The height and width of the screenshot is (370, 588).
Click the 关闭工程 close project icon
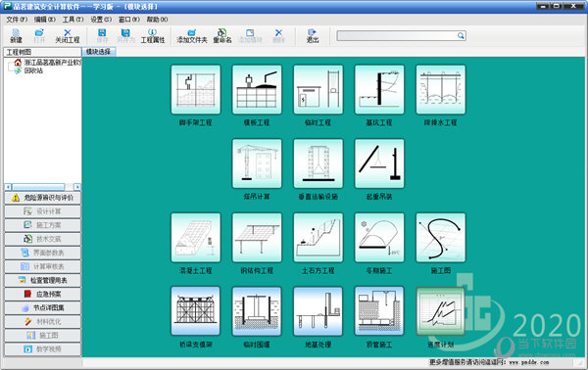[x=68, y=36]
